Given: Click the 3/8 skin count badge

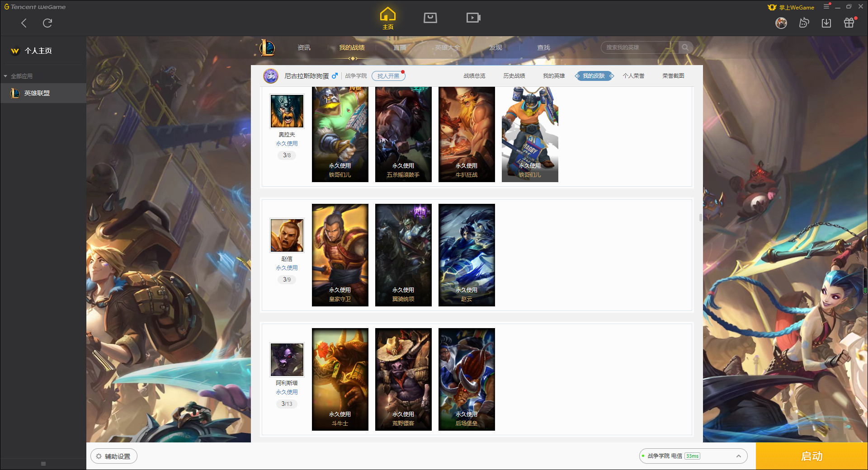Looking at the screenshot, I should point(287,155).
